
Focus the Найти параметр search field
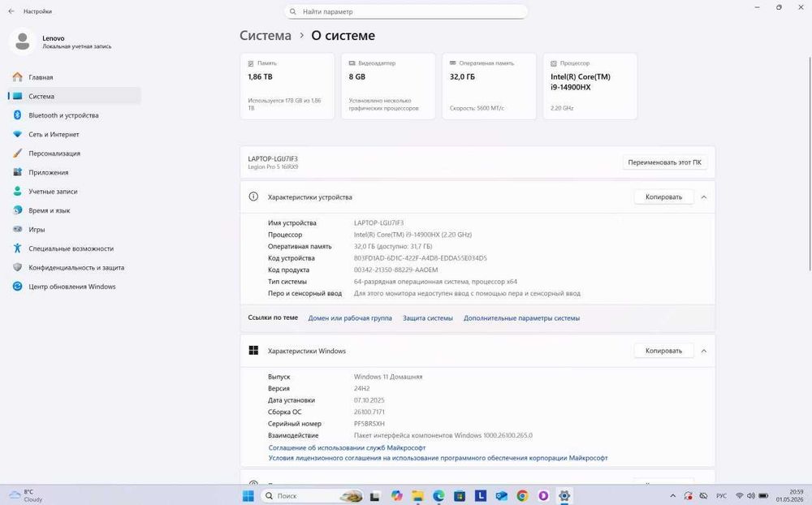coord(405,11)
